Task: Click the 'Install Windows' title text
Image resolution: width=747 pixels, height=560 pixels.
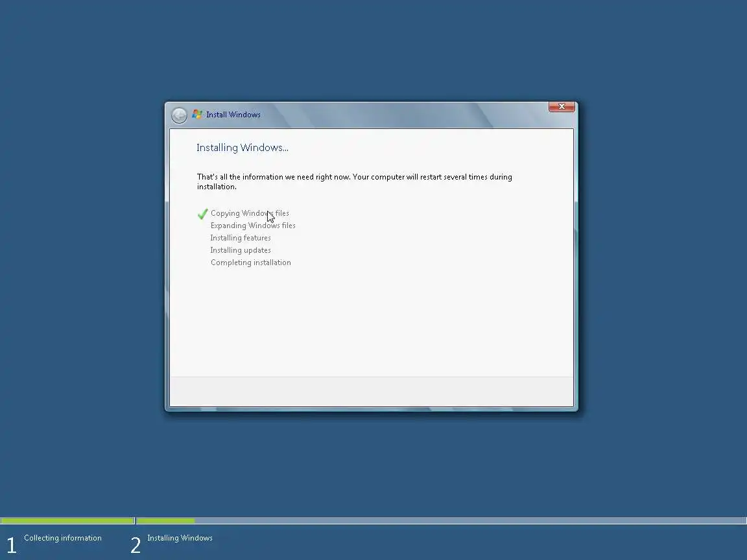Action: click(x=233, y=115)
